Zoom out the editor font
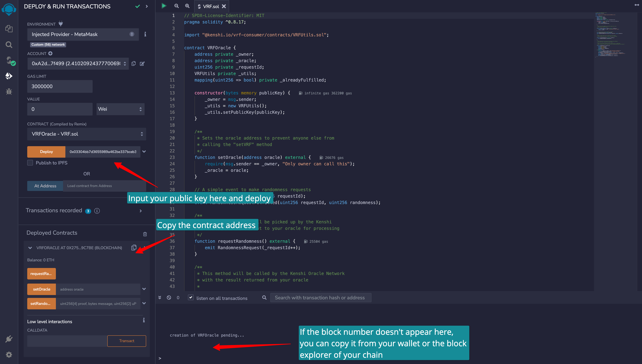This screenshot has width=642, height=364. pyautogui.click(x=176, y=6)
